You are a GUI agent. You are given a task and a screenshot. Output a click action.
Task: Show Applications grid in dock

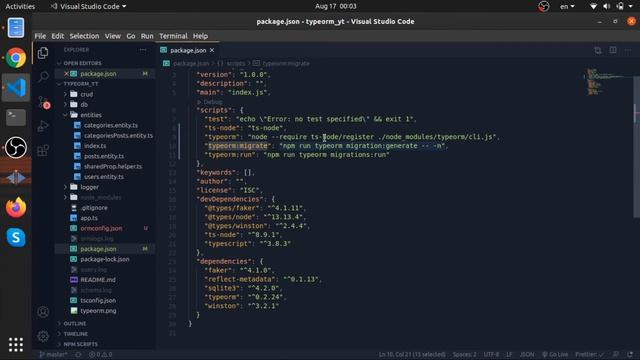(x=16, y=345)
